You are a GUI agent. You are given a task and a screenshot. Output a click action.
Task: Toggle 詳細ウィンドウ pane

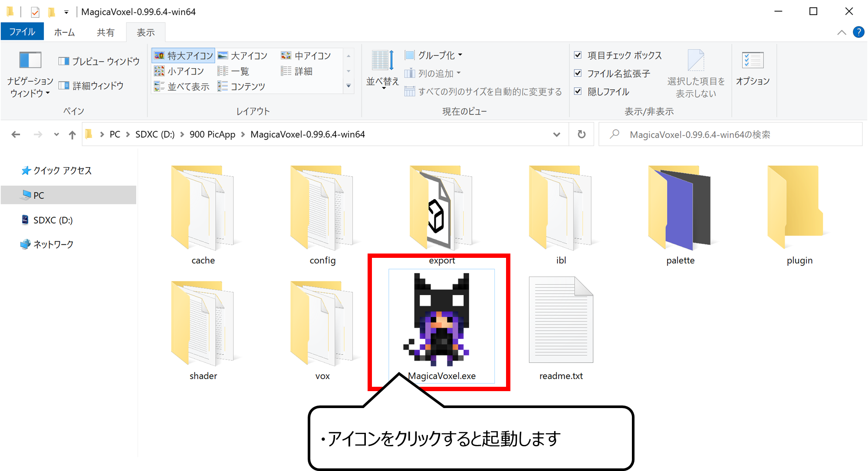pyautogui.click(x=92, y=86)
